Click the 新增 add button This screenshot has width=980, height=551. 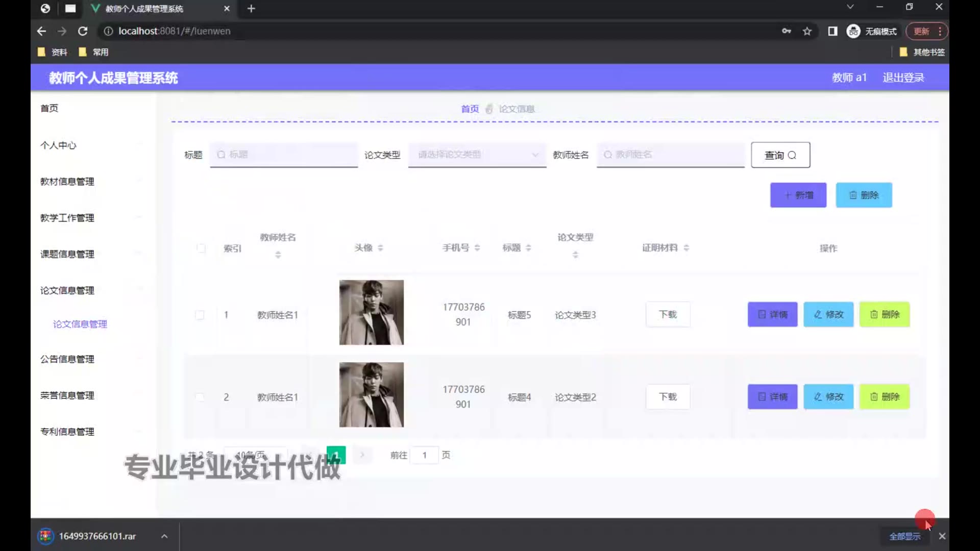point(798,195)
